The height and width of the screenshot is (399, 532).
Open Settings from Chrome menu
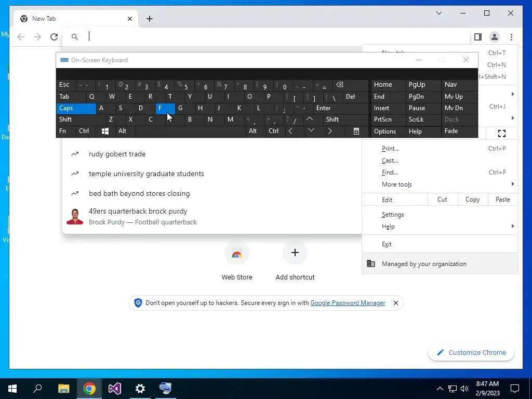tap(440, 215)
